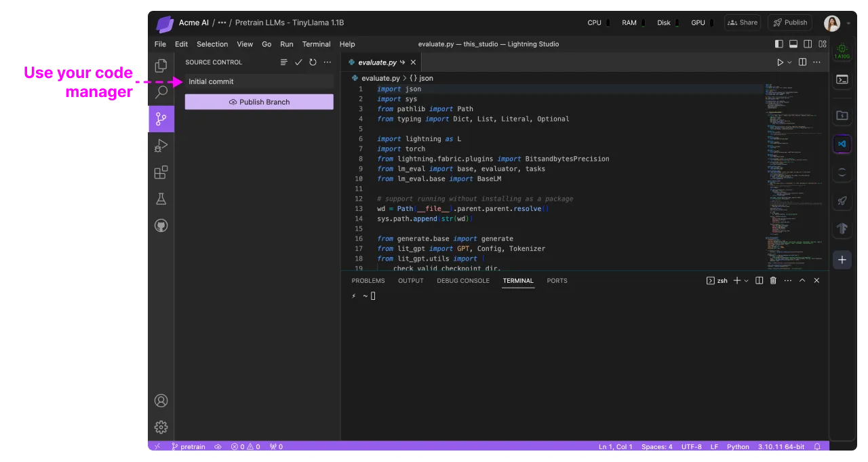The height and width of the screenshot is (462, 868).
Task: Select the Source Control activity bar icon
Action: 161,119
